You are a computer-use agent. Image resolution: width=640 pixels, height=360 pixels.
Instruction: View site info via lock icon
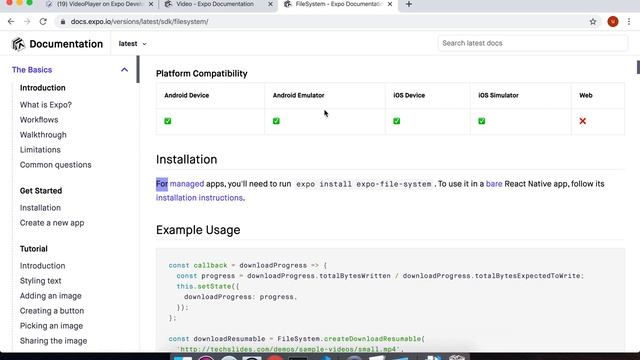[62, 22]
